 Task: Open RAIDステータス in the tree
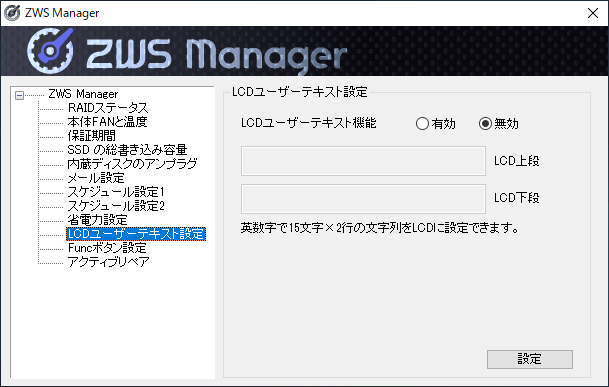pyautogui.click(x=108, y=108)
